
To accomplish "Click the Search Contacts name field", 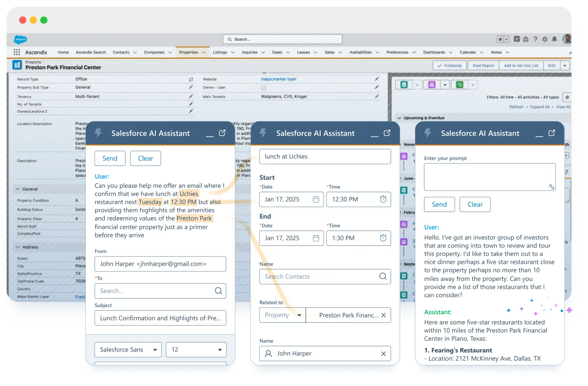I will tap(325, 276).
